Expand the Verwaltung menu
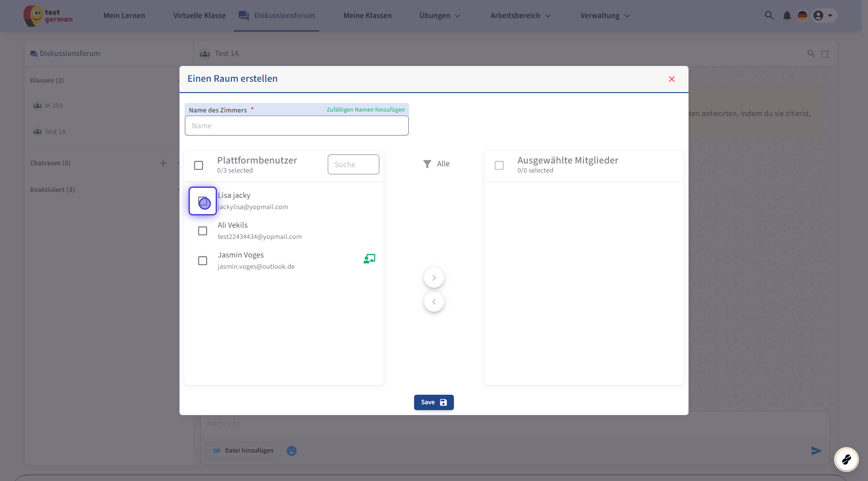Screen dimensions: 868x481 pos(605,16)
